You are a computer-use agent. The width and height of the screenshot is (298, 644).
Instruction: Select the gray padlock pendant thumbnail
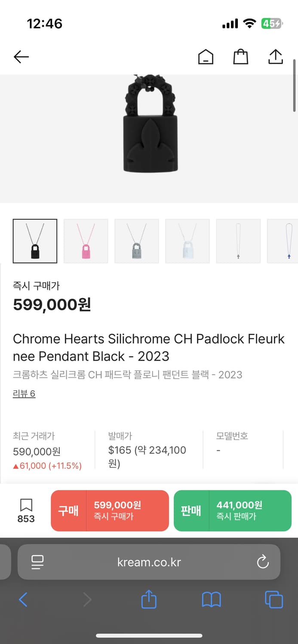pyautogui.click(x=137, y=241)
